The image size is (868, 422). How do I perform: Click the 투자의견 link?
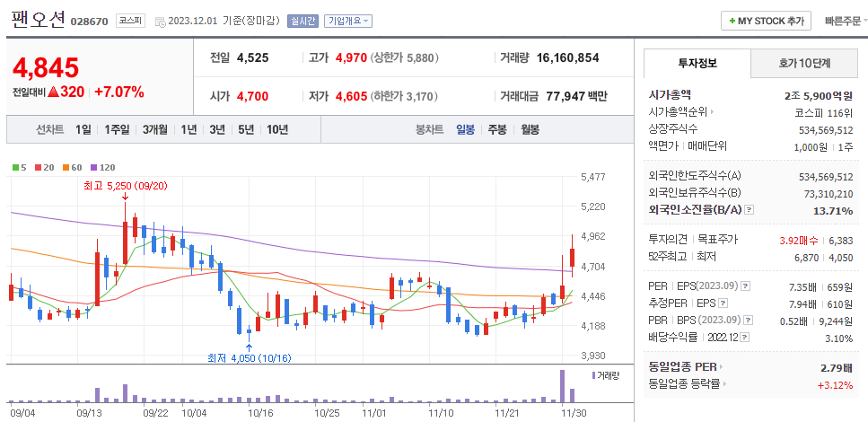click(668, 240)
